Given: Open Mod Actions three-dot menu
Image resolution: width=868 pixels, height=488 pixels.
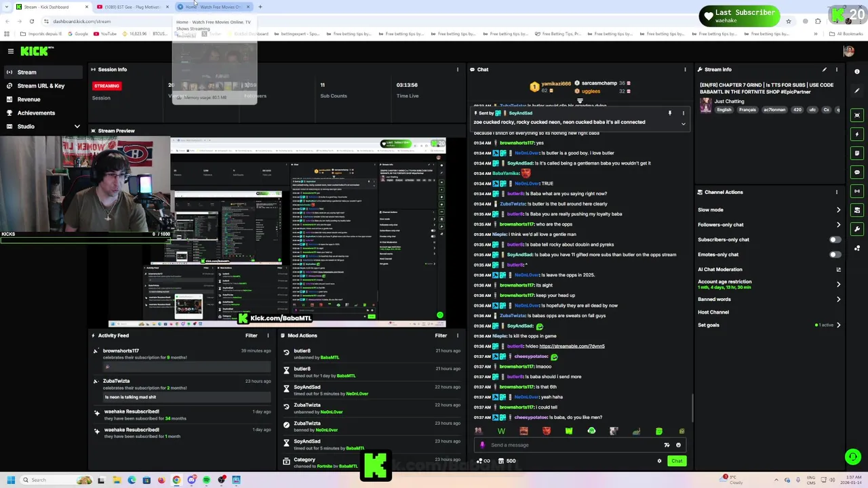Looking at the screenshot, I should [458, 335].
